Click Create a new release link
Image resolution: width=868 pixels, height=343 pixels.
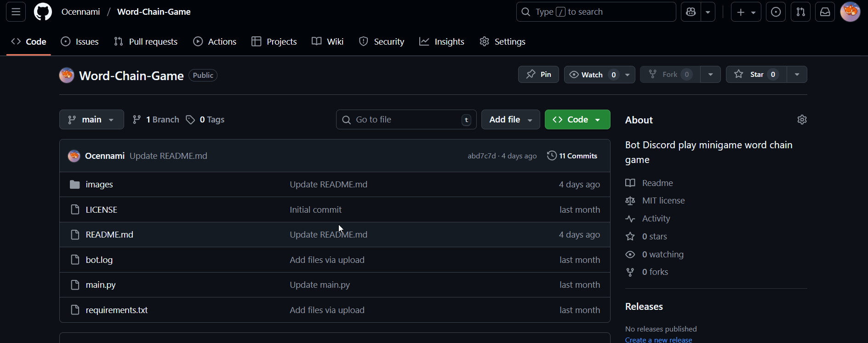tap(658, 339)
